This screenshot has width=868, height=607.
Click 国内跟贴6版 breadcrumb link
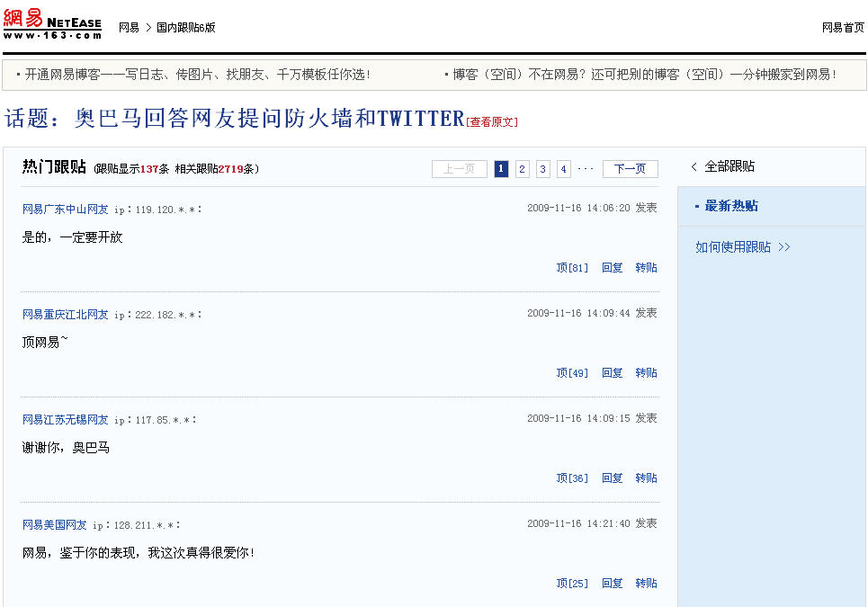click(186, 28)
